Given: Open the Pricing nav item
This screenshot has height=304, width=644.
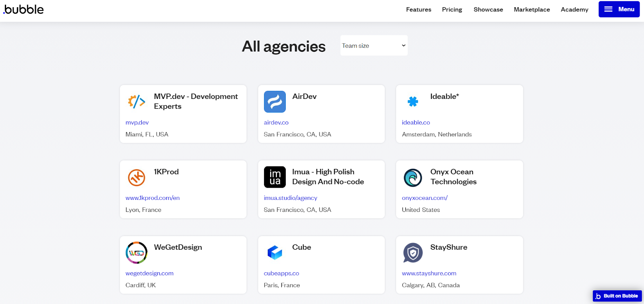Looking at the screenshot, I should pyautogui.click(x=452, y=9).
